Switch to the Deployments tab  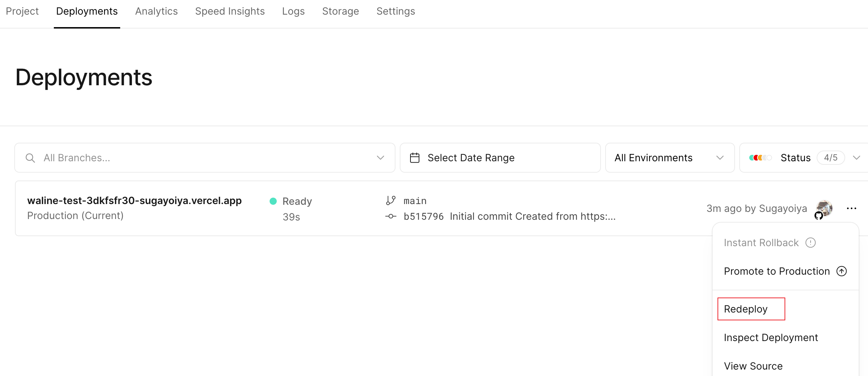[x=87, y=11]
